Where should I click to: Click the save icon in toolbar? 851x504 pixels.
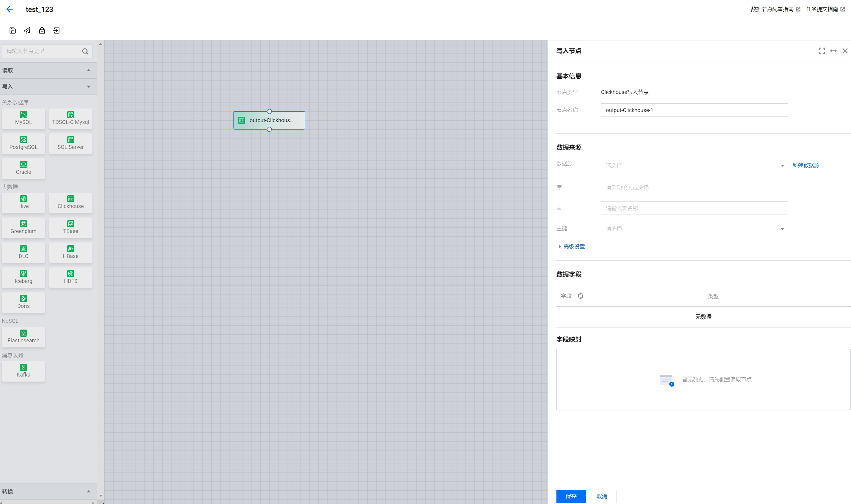pyautogui.click(x=12, y=31)
